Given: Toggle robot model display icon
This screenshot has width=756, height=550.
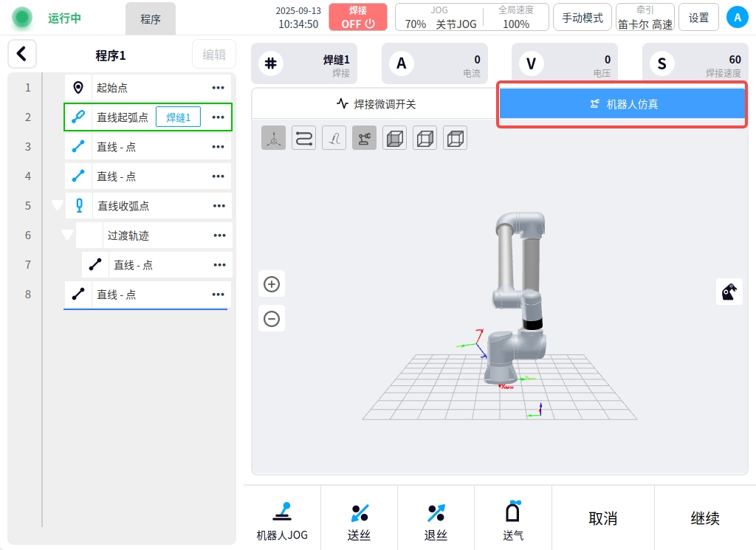Looking at the screenshot, I should pyautogui.click(x=364, y=138).
